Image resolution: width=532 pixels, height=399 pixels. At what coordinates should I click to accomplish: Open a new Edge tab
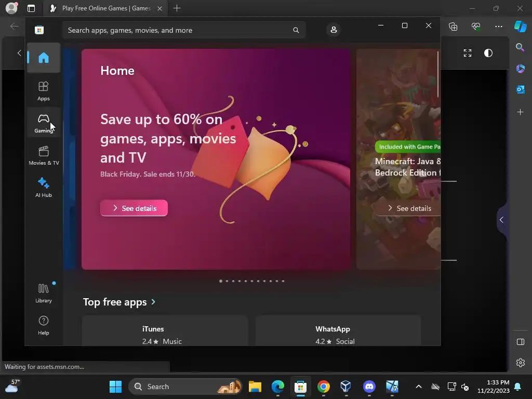click(x=177, y=8)
